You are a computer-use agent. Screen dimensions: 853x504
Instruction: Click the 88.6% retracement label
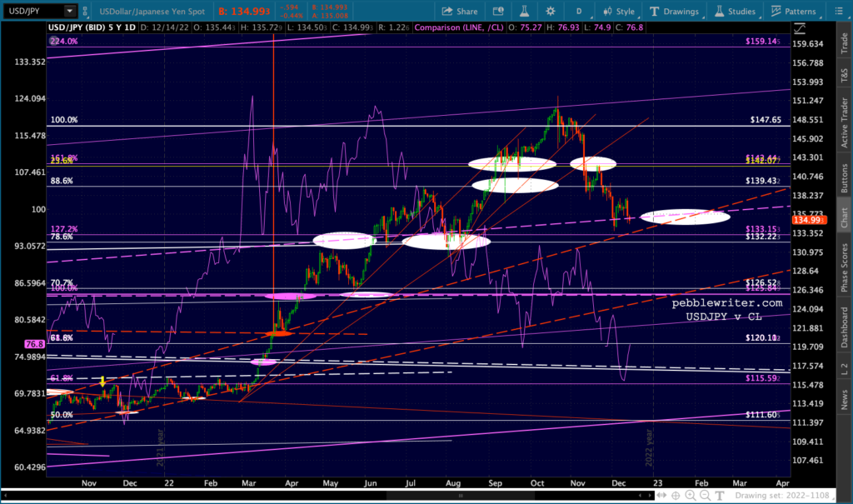(62, 181)
